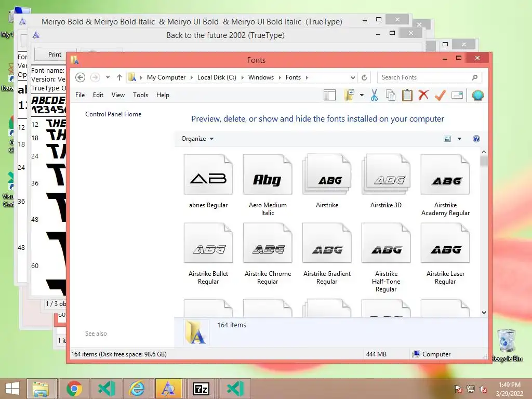Click the scroll down arrow of font list
The width and height of the screenshot is (532, 399).
[x=484, y=312]
